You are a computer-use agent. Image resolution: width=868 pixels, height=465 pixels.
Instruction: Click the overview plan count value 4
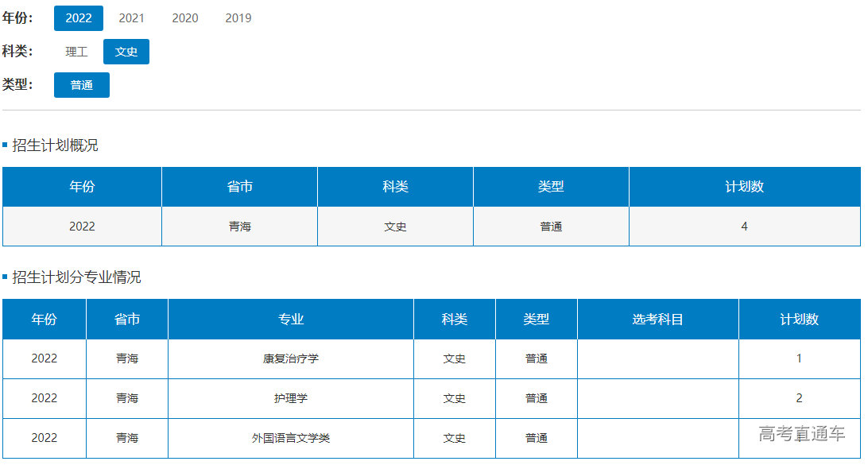[744, 227]
